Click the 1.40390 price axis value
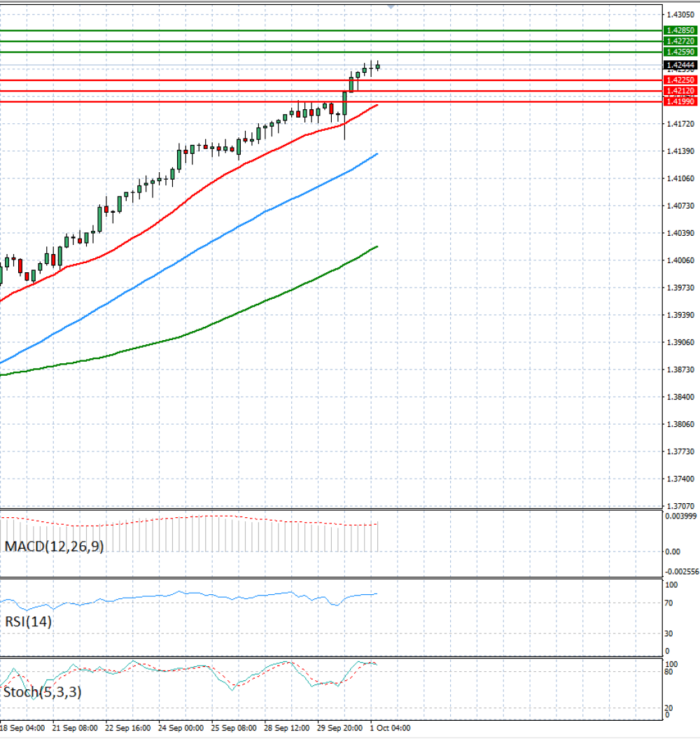Viewport: 700px width, 739px height. 680,233
